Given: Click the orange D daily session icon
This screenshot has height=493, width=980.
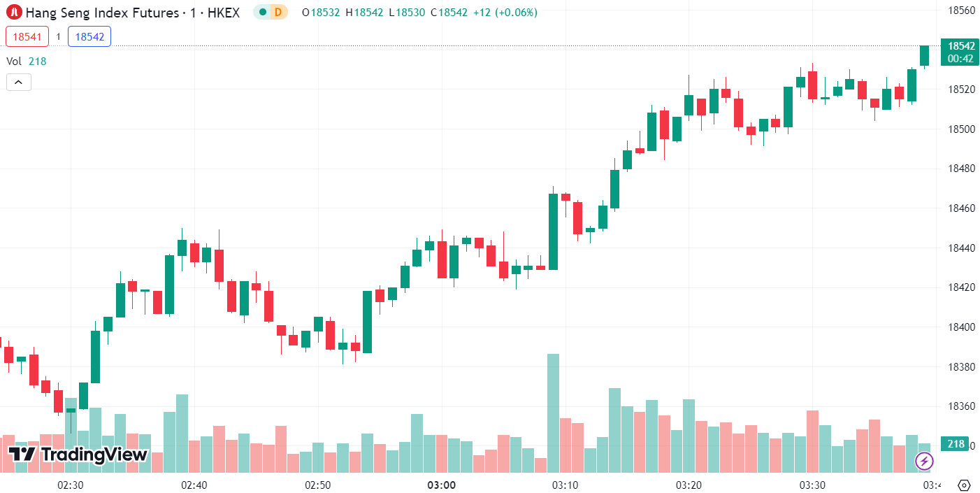Looking at the screenshot, I should (280, 12).
